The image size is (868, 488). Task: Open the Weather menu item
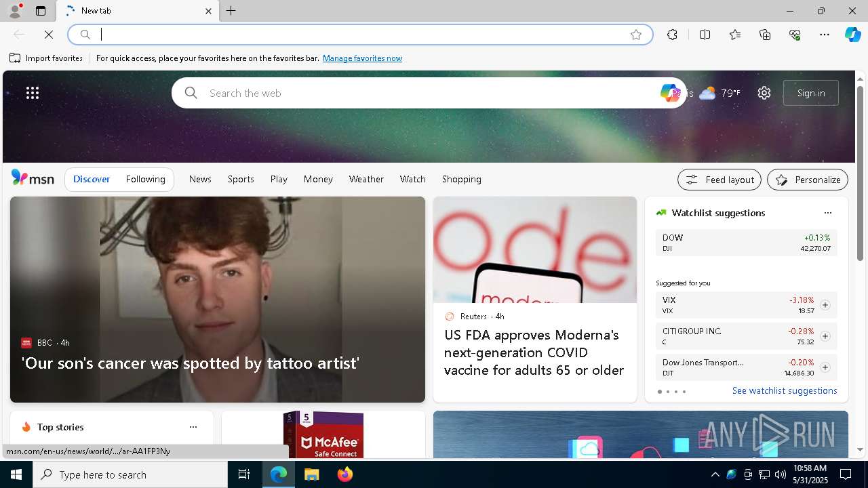coord(366,179)
